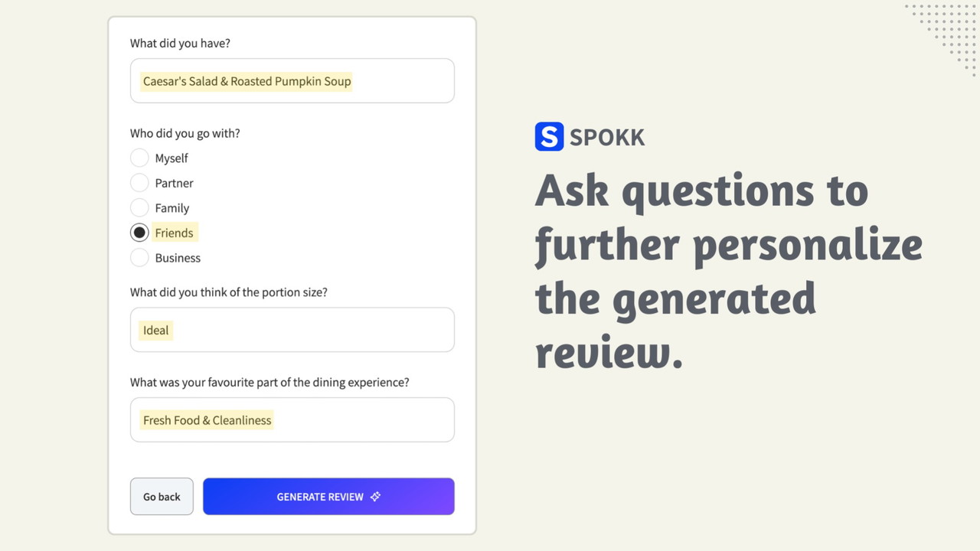Click the 'Business' option label

178,258
